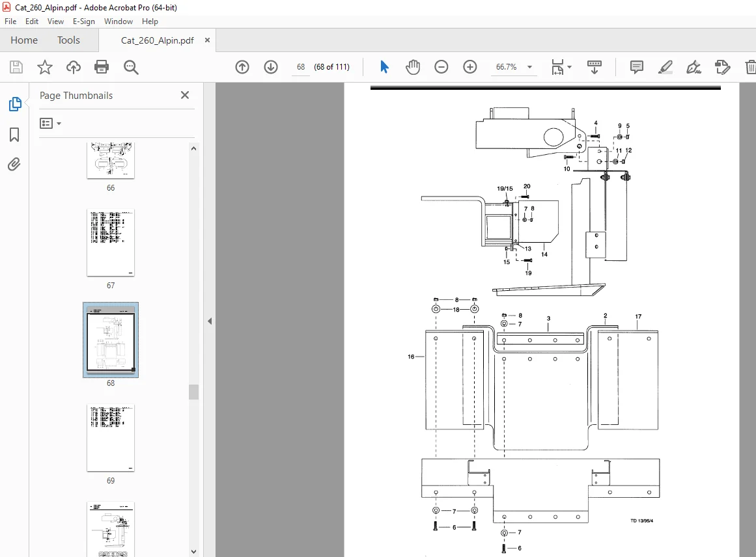
Task: Zoom in with the plus button
Action: tap(469, 67)
